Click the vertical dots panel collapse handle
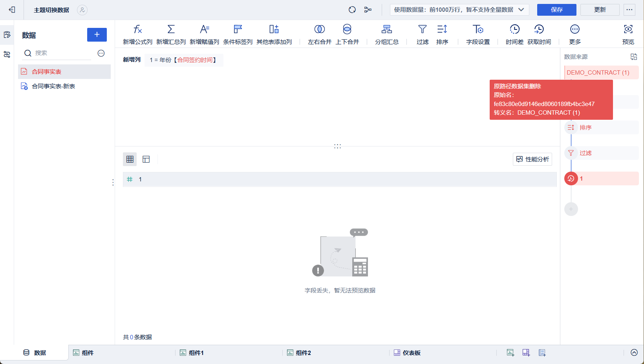This screenshot has height=364, width=644. point(113,183)
